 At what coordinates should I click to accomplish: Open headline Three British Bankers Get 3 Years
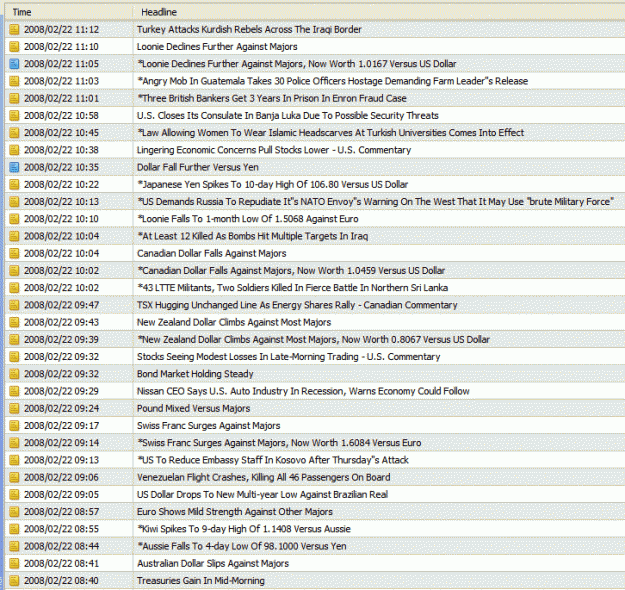pos(272,98)
